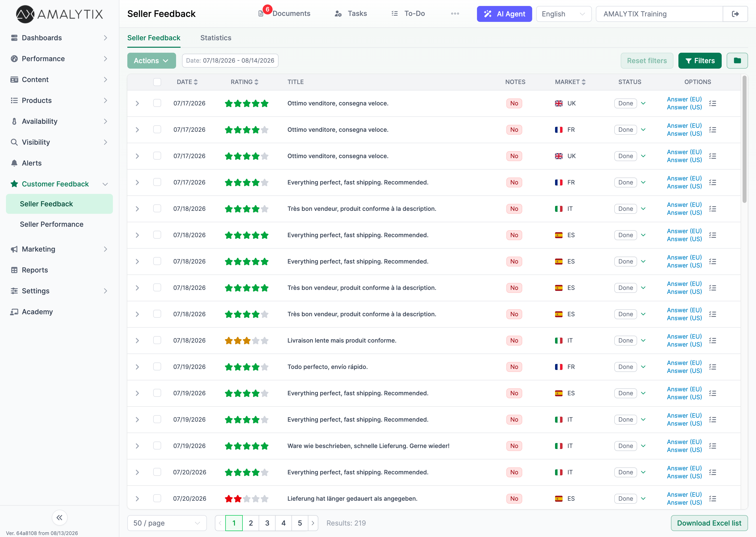Click the Alerts bell icon

(14, 163)
